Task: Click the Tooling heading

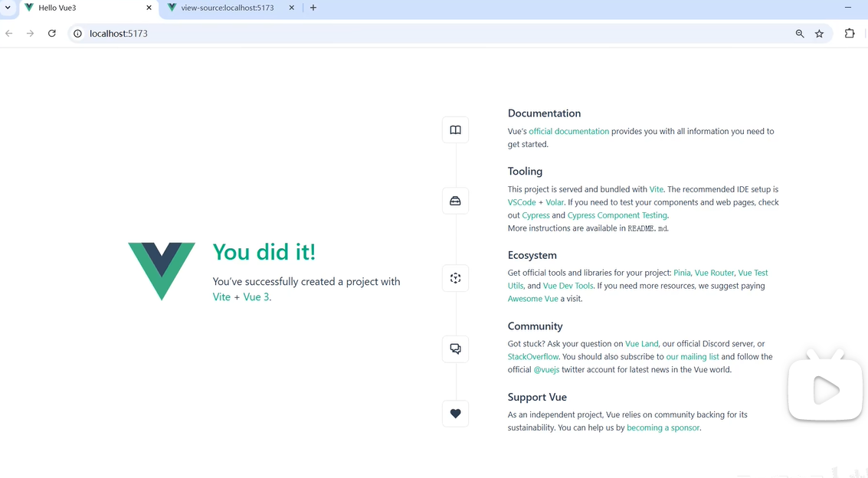Action: pos(525,172)
